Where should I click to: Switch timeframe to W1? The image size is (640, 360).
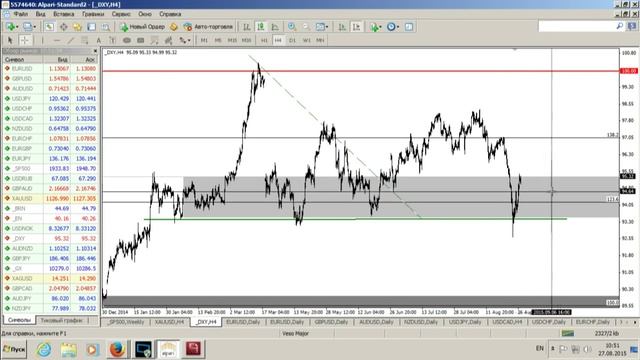click(307, 40)
